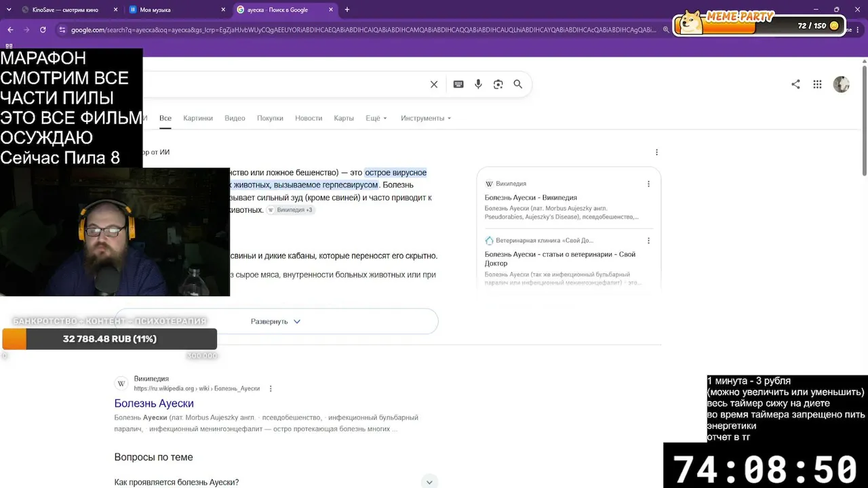Click the streamer webcam overlay

click(x=115, y=232)
